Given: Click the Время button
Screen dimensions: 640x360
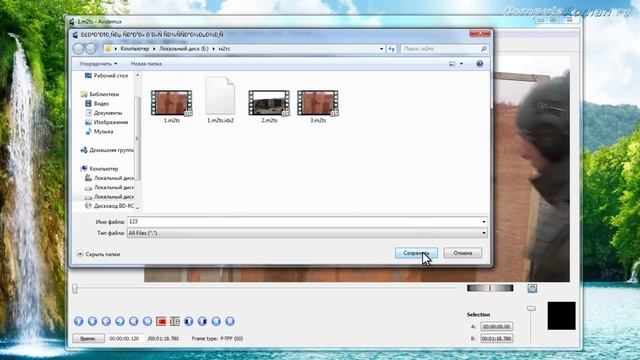Looking at the screenshot, I should pos(89,338).
